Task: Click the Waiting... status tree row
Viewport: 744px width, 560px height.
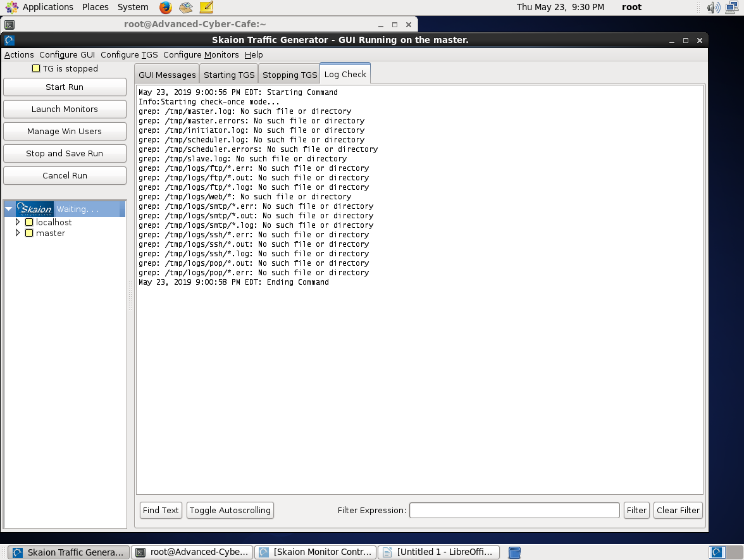Action: tap(65, 209)
